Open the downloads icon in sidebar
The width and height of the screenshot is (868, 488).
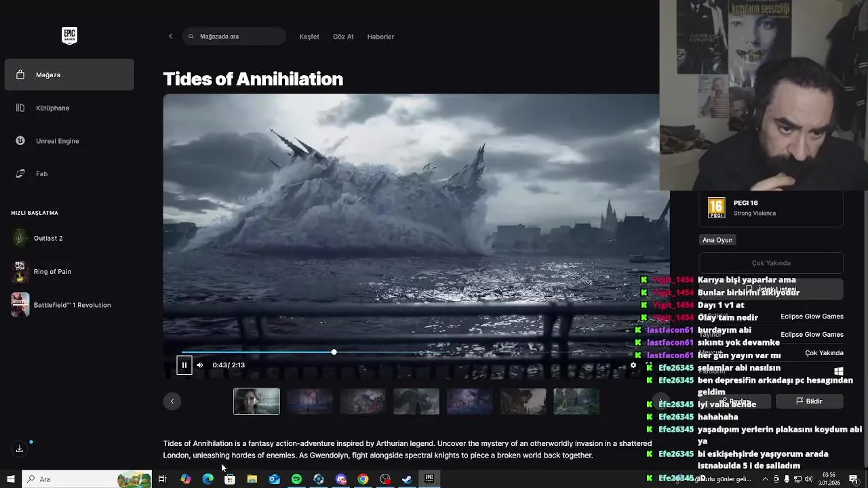[20, 448]
